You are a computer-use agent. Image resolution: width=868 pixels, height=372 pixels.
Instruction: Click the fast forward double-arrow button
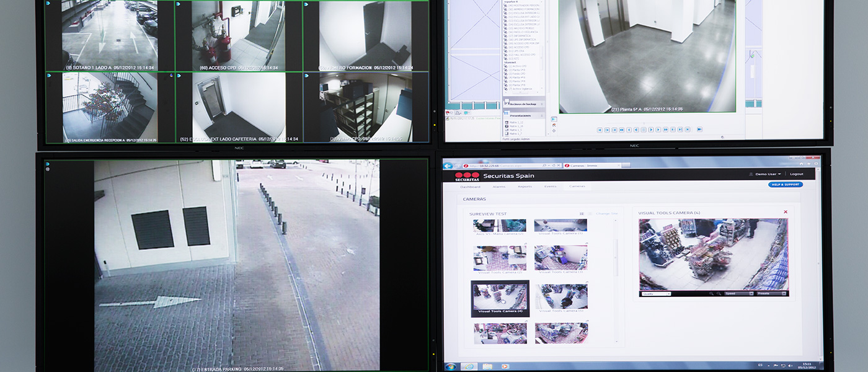[x=666, y=130]
